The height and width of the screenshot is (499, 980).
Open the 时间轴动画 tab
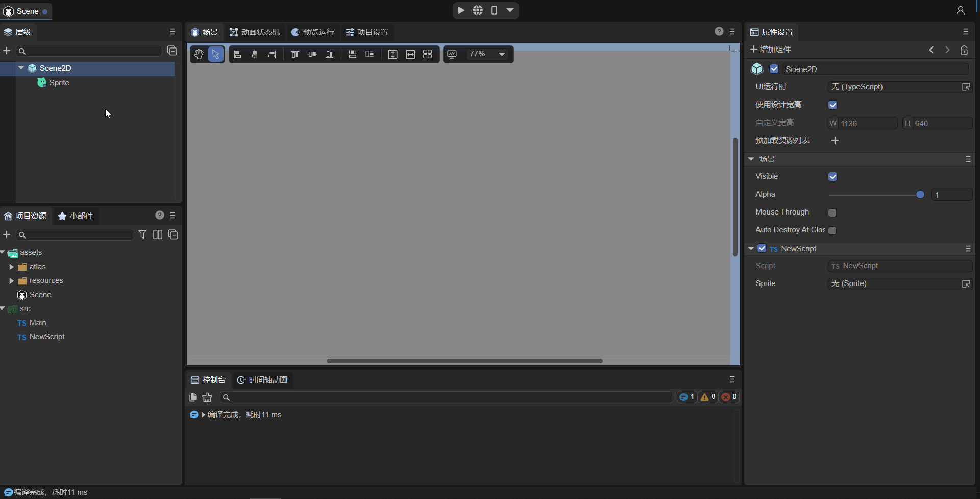[262, 380]
